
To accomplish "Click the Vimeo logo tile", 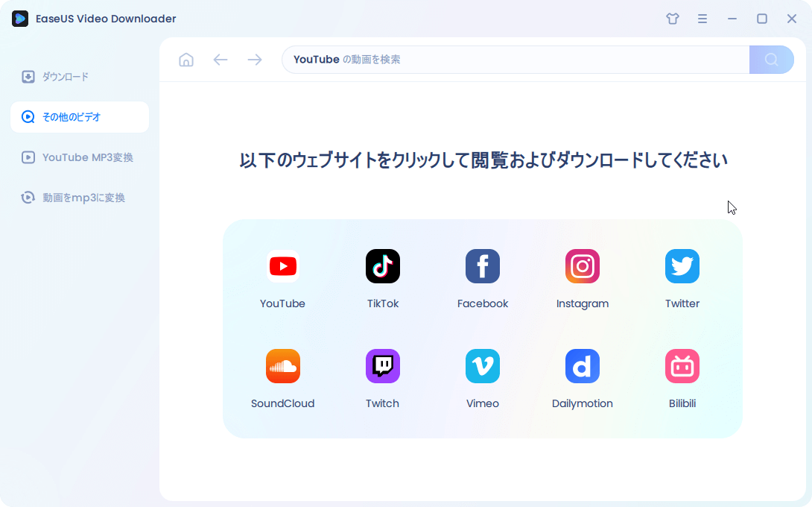I will point(482,366).
